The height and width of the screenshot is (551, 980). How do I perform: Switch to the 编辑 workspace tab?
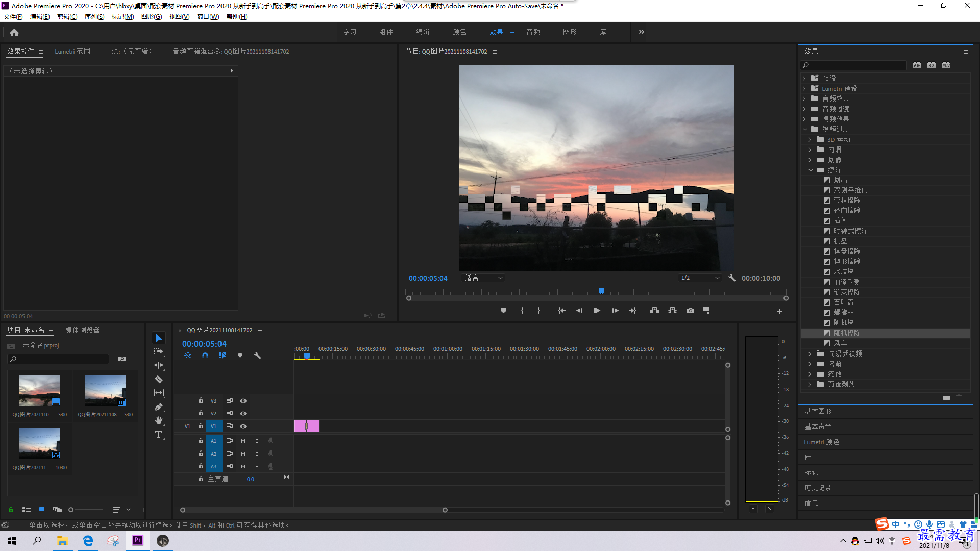coord(423,32)
